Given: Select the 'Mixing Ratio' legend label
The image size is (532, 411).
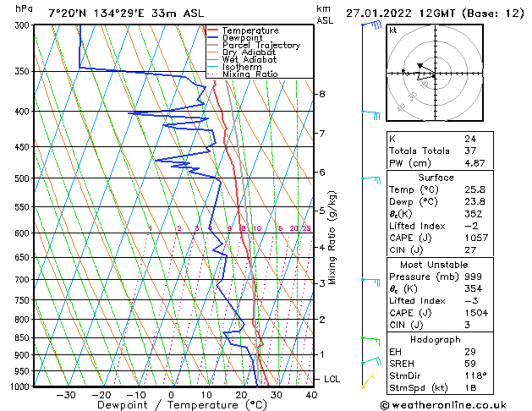Looking at the screenshot, I should (x=250, y=74).
